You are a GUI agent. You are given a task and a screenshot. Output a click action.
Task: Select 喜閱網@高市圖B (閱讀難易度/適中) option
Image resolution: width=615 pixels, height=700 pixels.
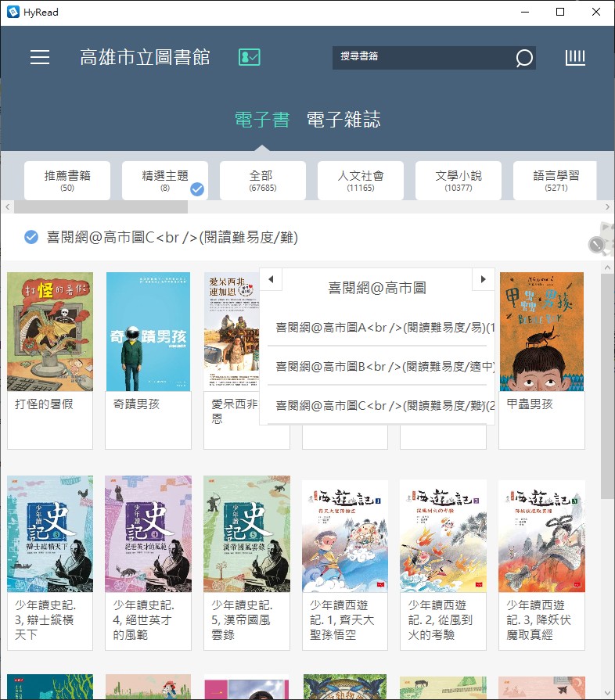click(385, 366)
